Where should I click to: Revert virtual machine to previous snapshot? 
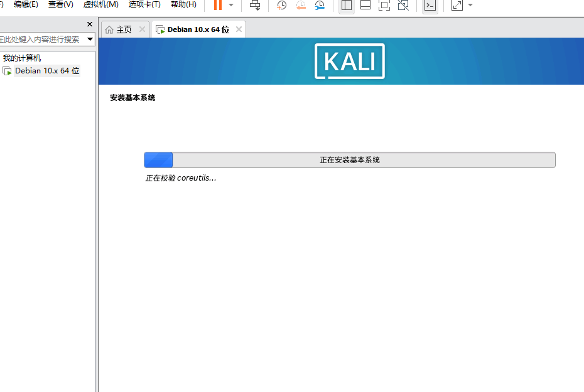[301, 5]
